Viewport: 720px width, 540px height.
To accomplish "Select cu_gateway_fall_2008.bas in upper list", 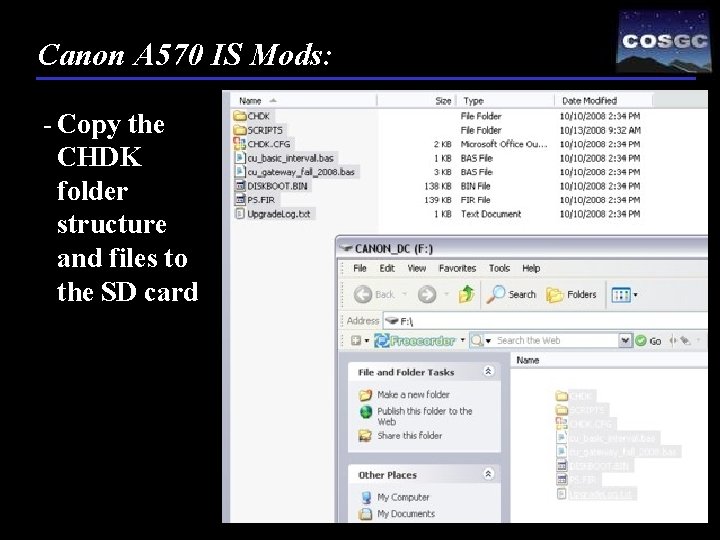I will tap(295, 172).
